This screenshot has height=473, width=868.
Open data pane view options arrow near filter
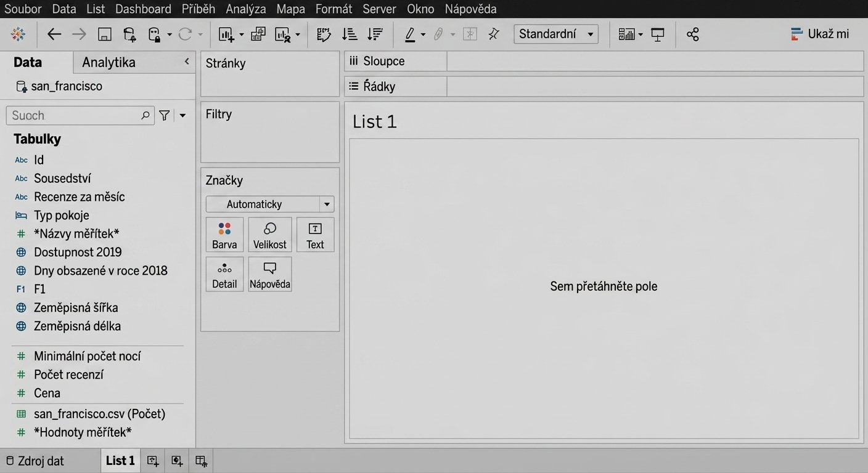pos(182,115)
